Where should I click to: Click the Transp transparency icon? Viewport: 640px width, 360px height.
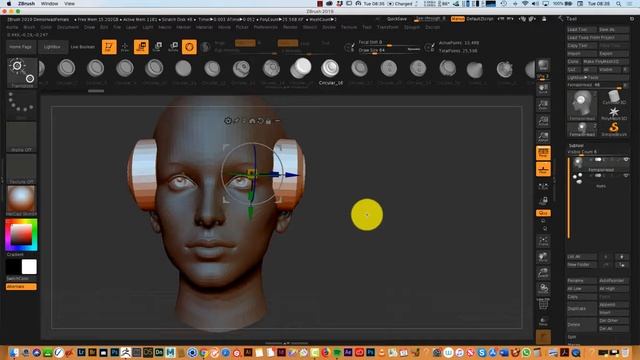pyautogui.click(x=543, y=322)
